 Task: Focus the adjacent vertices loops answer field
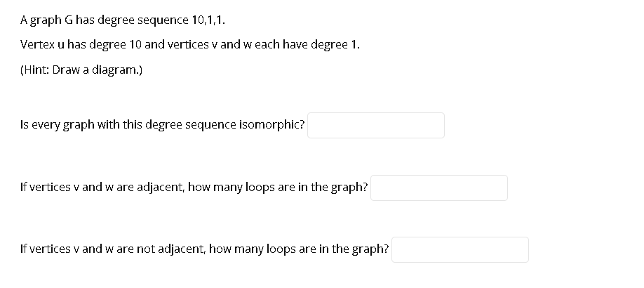coord(439,188)
